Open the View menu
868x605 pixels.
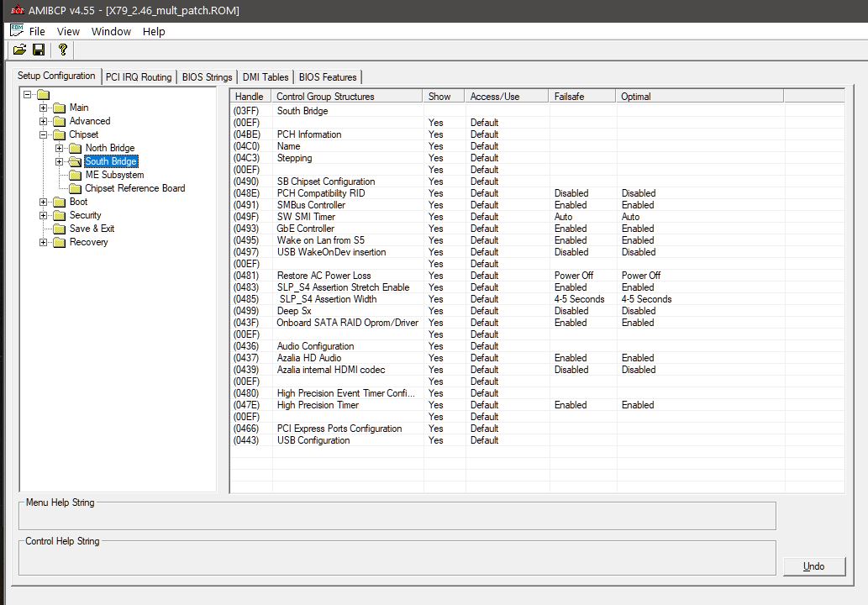click(68, 32)
